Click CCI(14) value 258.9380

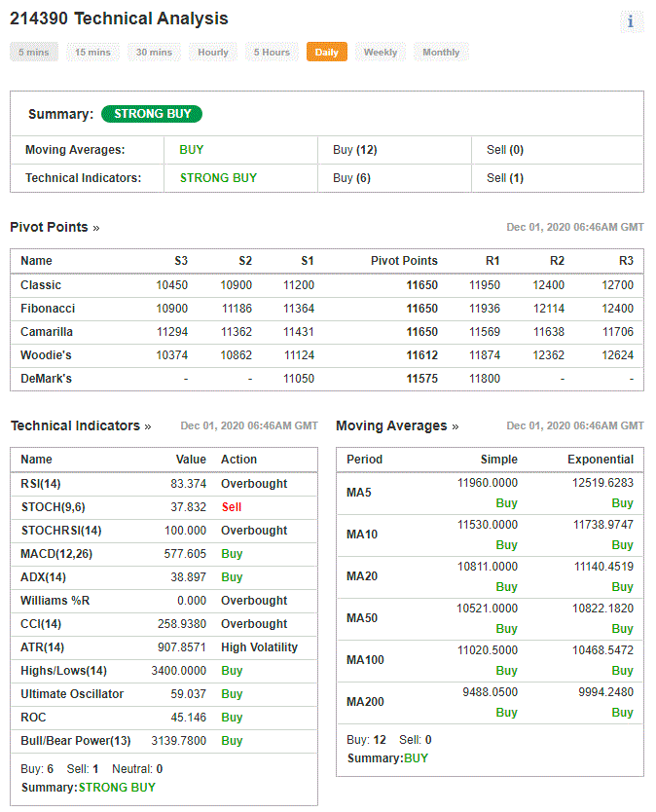182,624
